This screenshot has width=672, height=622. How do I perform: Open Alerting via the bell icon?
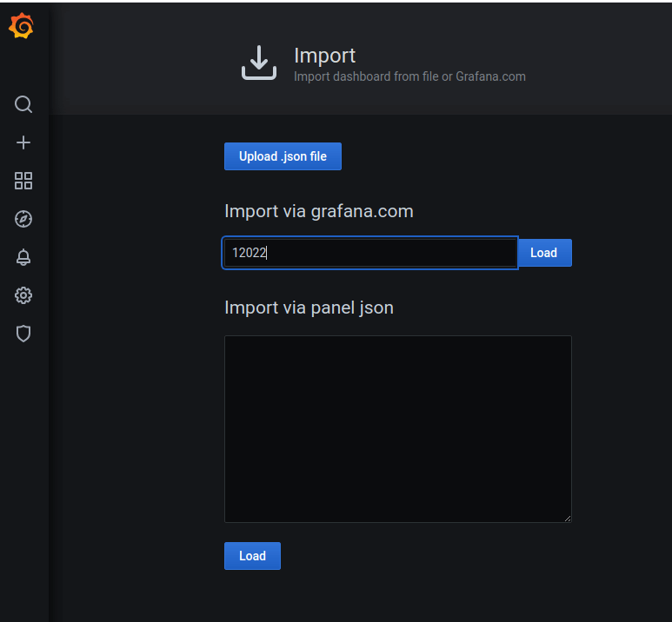[x=23, y=257]
